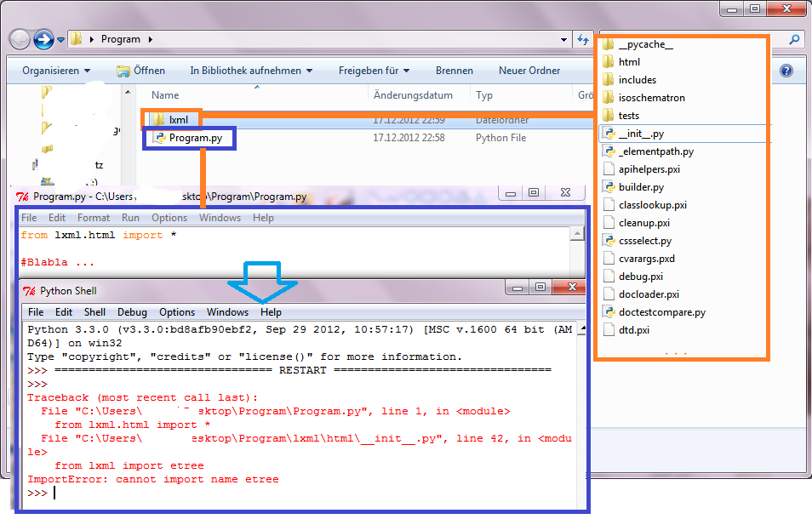Viewport: 812px width, 519px height.
Task: Expand the Freigeben für dropdown
Action: [374, 71]
